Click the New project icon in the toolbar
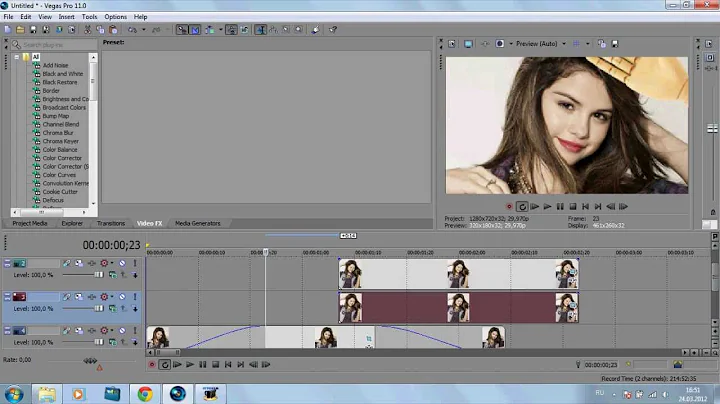 (x=7, y=29)
